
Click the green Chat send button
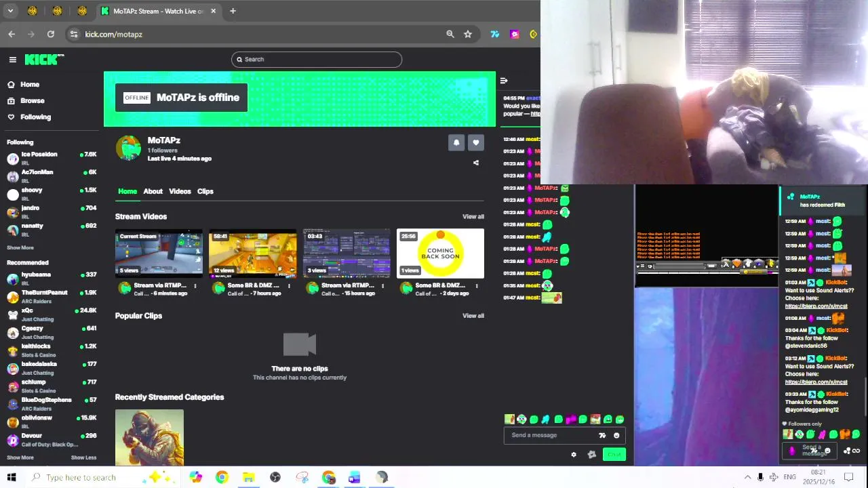pyautogui.click(x=614, y=455)
